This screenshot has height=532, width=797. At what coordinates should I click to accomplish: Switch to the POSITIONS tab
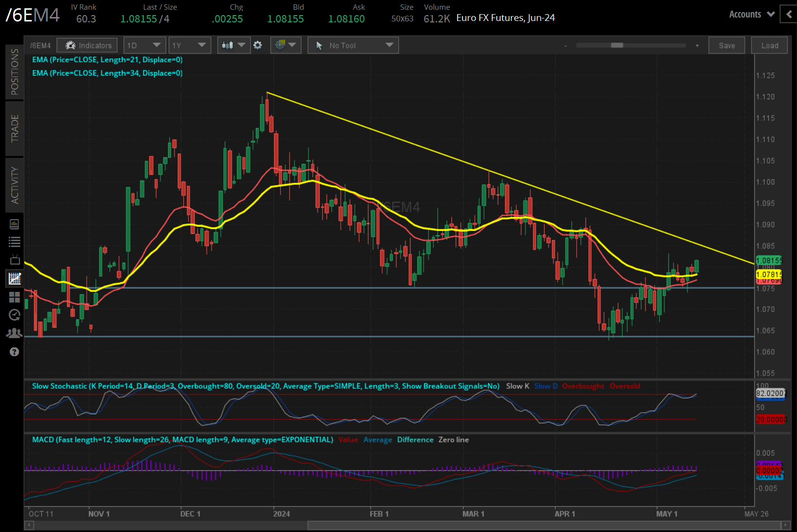coord(15,72)
